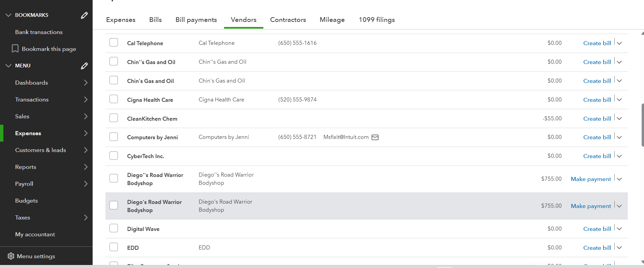Go to the Contractors tab
Viewport: 644px width, 268px height.
click(288, 20)
